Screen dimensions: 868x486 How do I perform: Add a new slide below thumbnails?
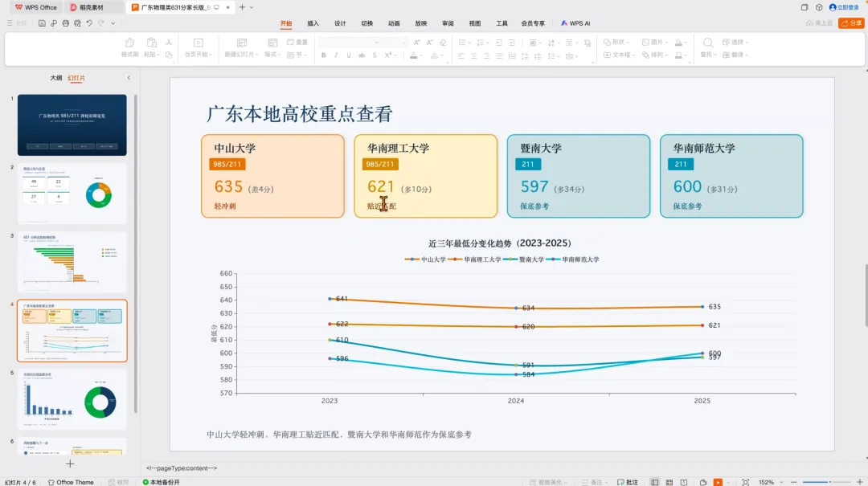70,464
